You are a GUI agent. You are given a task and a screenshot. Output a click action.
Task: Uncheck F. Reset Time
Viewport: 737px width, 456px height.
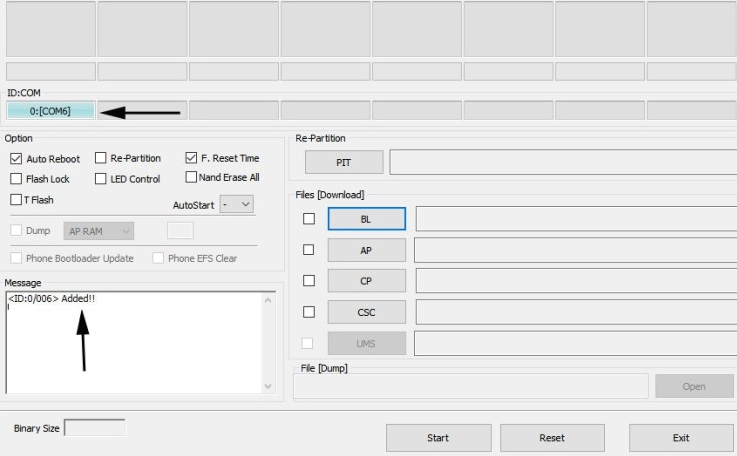pyautogui.click(x=192, y=158)
